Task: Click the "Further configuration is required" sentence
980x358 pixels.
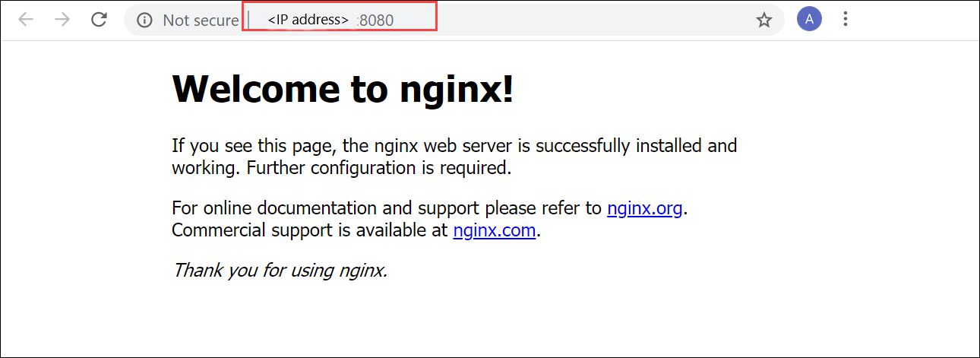Action: [379, 167]
